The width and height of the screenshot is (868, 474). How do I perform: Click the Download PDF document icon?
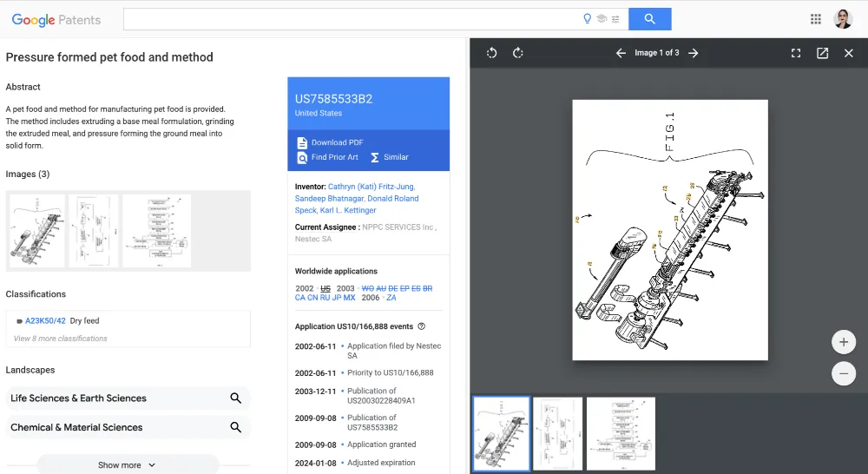click(302, 143)
